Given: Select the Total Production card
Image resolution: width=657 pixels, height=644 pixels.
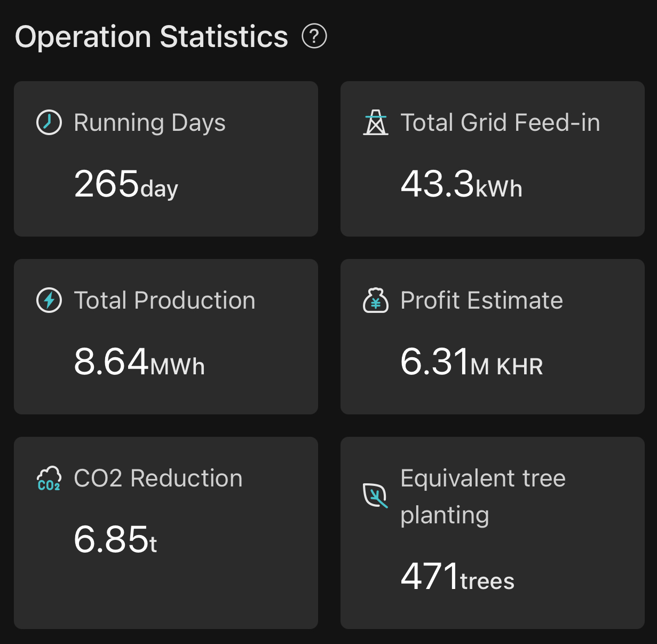Looking at the screenshot, I should tap(166, 336).
